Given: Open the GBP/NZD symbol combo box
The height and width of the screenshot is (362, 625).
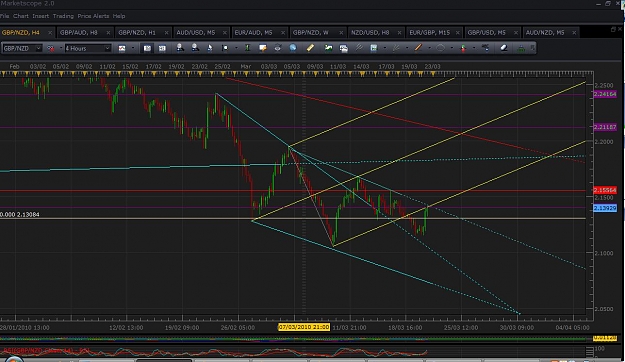Looking at the screenshot, I should (22, 48).
